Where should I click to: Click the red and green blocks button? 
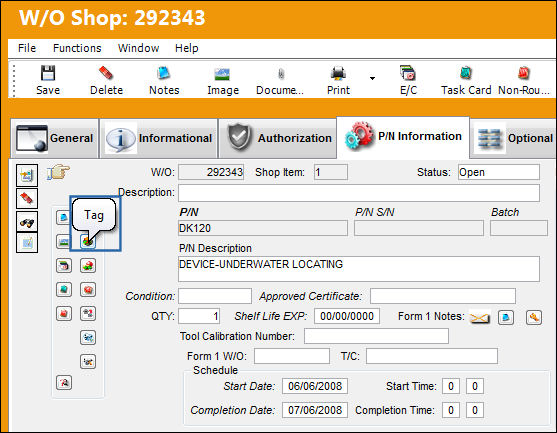tap(88, 265)
